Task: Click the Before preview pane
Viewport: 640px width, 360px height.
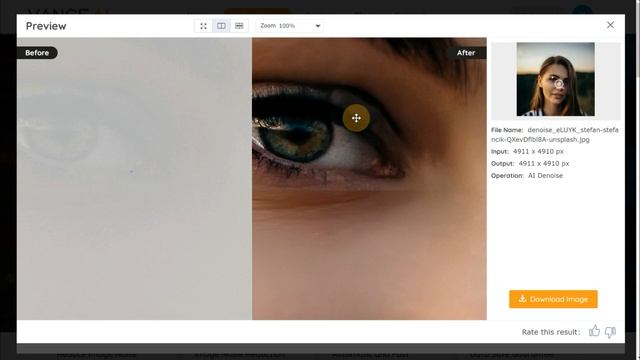Action: click(x=134, y=179)
